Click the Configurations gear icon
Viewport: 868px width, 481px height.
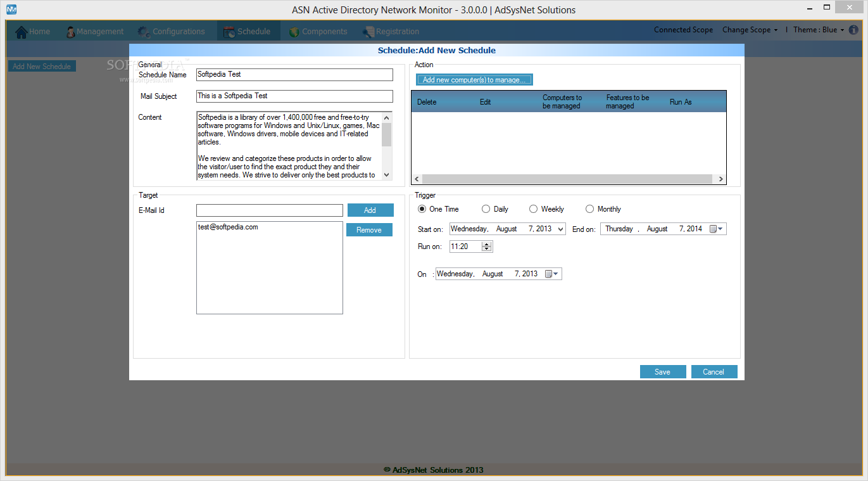(x=144, y=32)
